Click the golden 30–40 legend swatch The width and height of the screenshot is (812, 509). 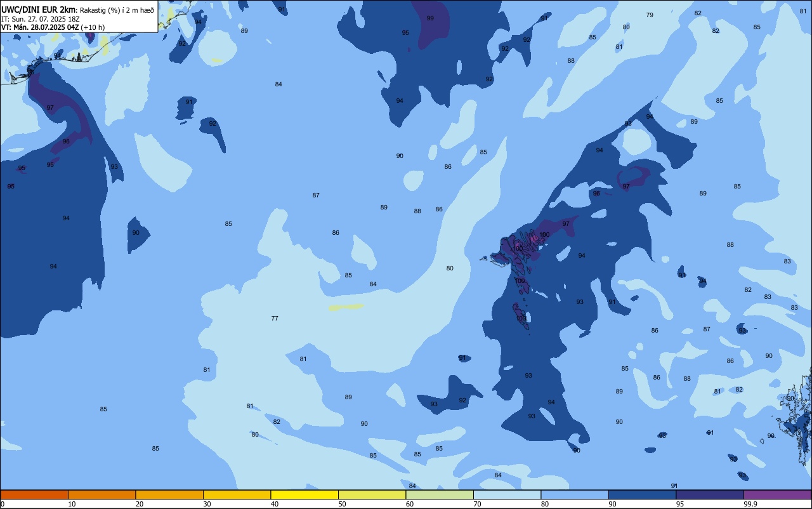[237, 494]
